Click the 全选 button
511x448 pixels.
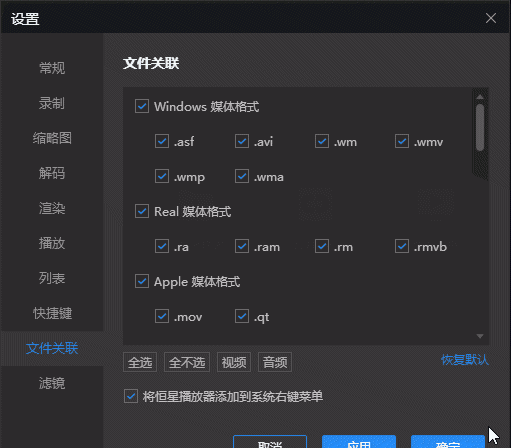[140, 362]
